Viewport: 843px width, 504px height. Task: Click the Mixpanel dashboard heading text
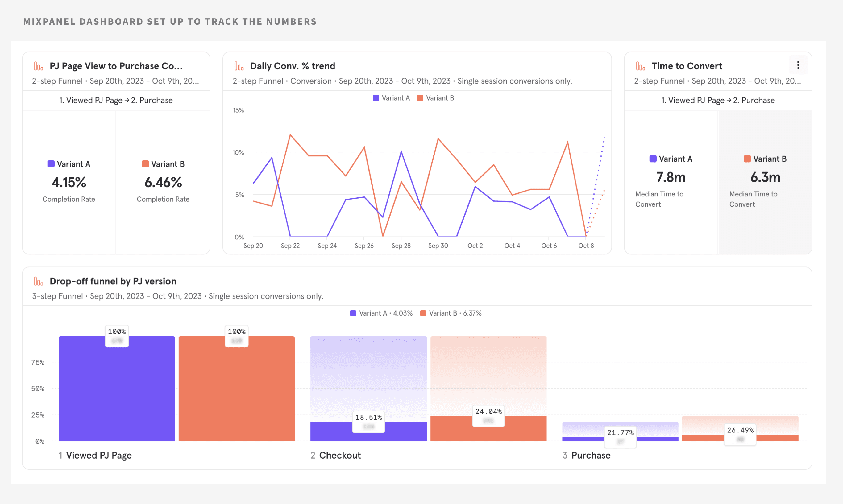pyautogui.click(x=170, y=21)
